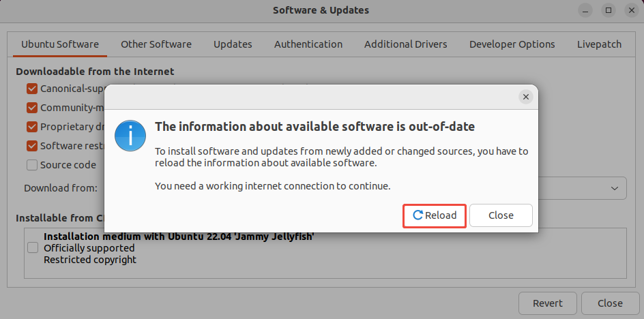The image size is (644, 319).
Task: Click the circular reload arrow icon
Action: 418,215
